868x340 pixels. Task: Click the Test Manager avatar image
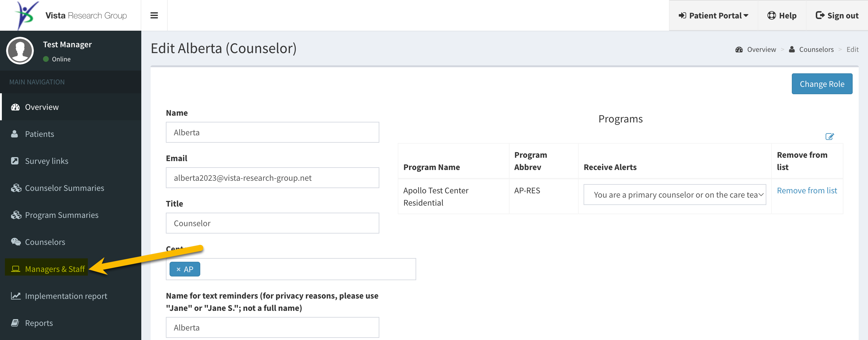click(20, 51)
